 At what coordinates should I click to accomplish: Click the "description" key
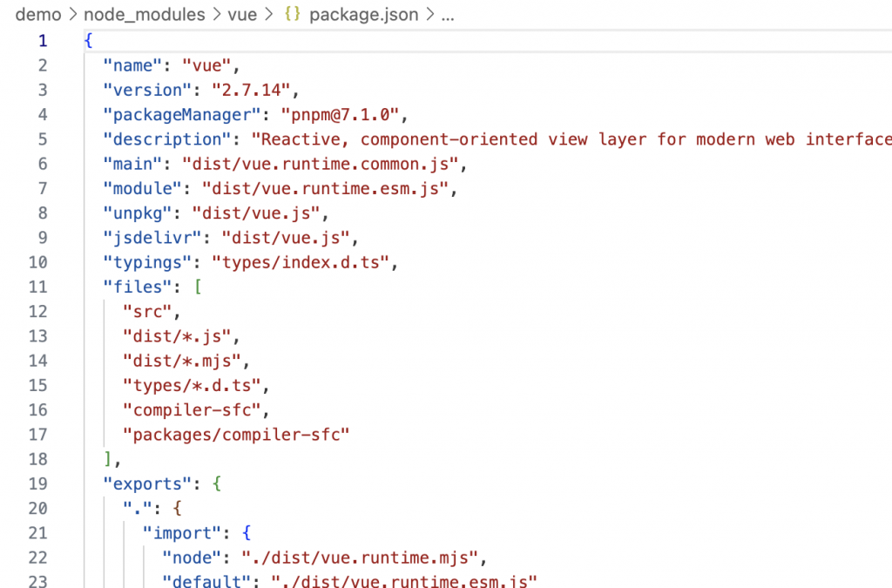pos(168,139)
